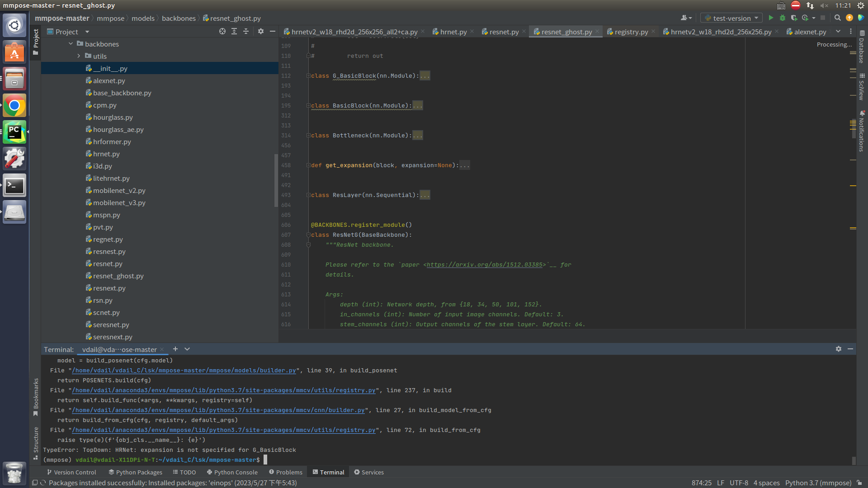
Task: Switch to the hrnet.py editor tab
Action: [452, 32]
